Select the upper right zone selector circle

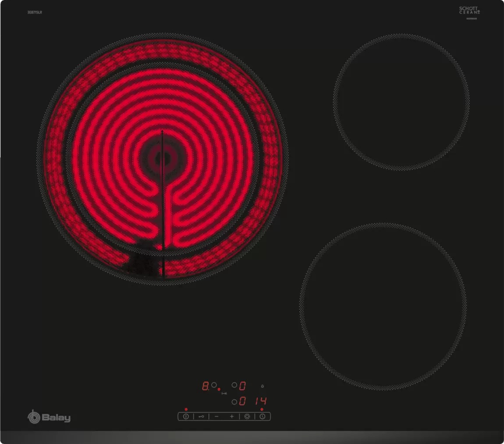(234, 385)
